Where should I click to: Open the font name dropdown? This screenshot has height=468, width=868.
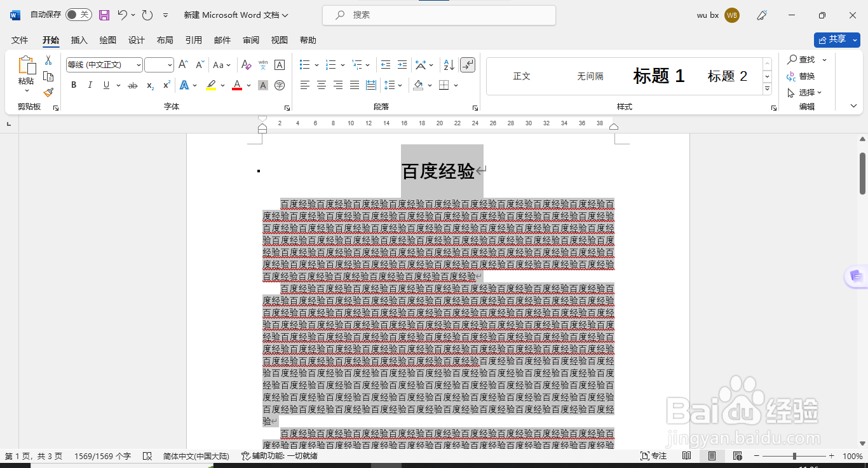(x=139, y=65)
